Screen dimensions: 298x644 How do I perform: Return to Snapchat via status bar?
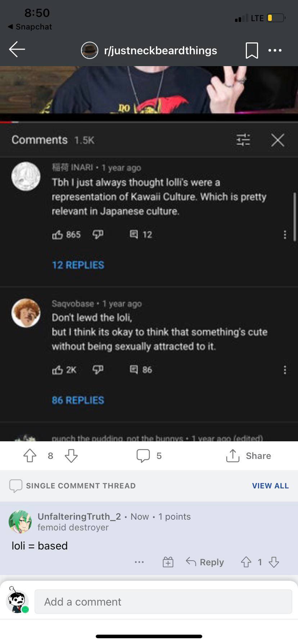(30, 27)
